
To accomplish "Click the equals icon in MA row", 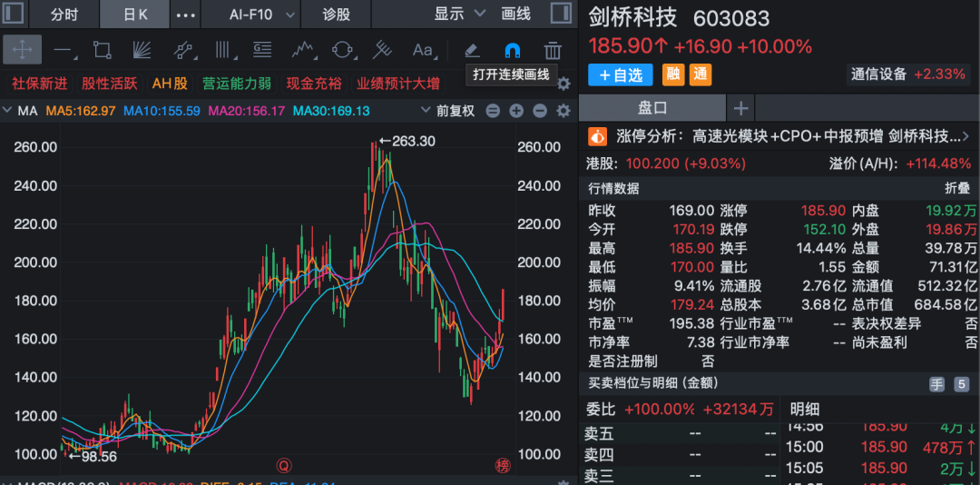I will point(493,112).
